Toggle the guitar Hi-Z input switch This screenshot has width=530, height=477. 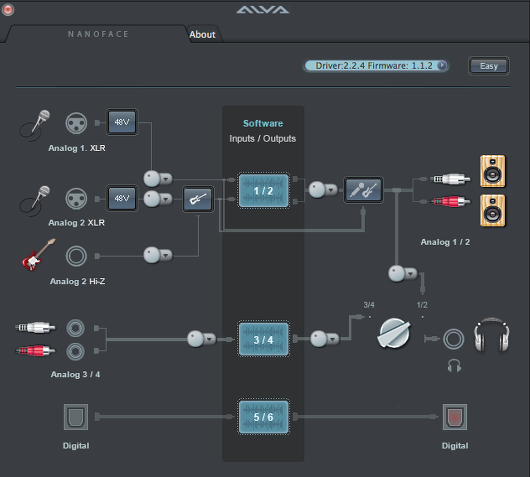(x=198, y=199)
